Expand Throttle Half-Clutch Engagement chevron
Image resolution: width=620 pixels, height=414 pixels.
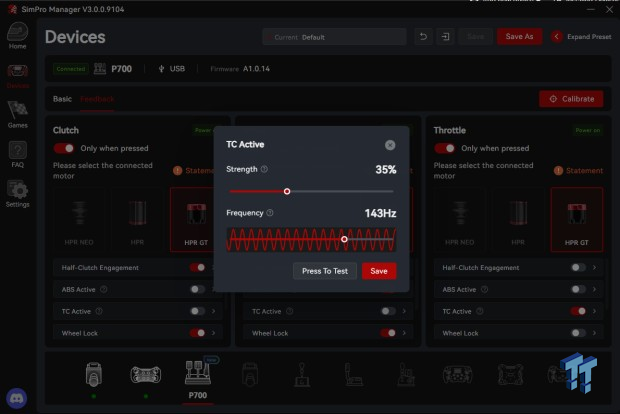pos(594,268)
